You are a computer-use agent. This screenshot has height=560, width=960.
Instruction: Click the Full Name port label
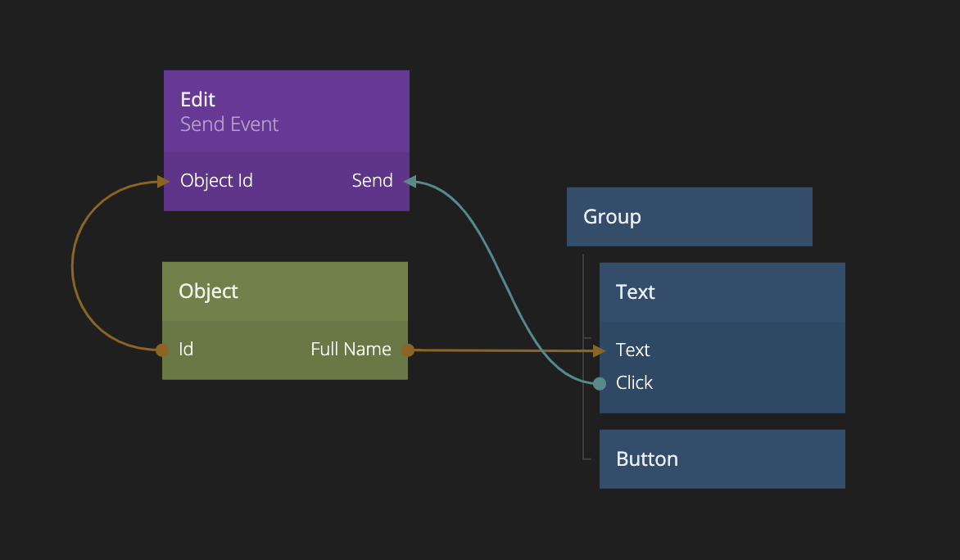click(x=351, y=350)
